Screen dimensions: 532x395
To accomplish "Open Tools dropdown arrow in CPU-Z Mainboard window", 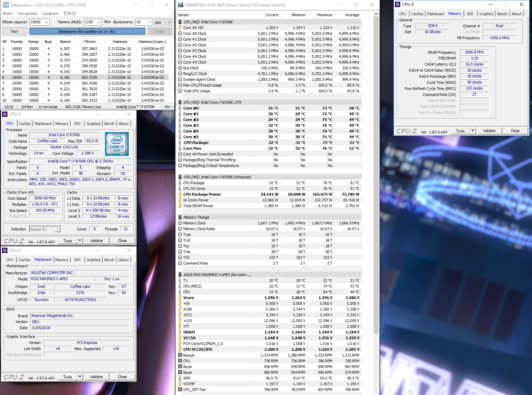I will coord(80,377).
